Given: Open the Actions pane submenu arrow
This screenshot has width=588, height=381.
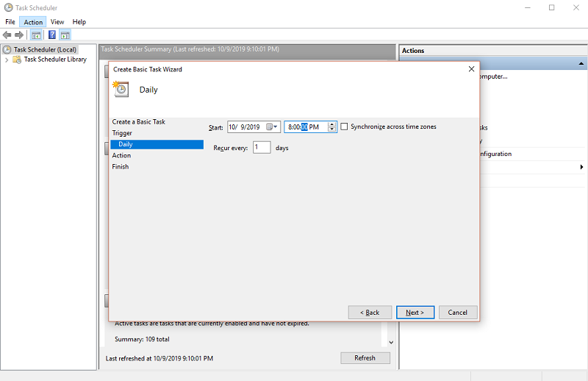Looking at the screenshot, I should [x=581, y=167].
